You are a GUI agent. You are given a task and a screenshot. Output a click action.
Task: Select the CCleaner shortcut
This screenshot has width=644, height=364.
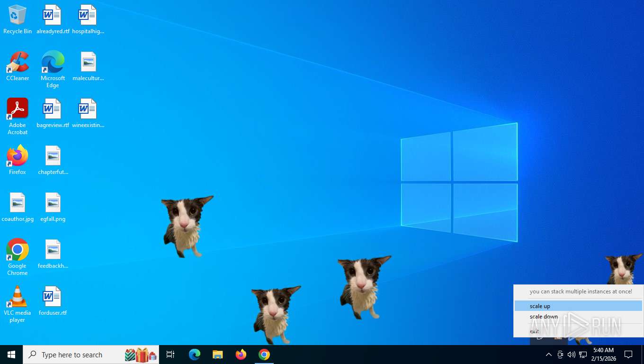click(18, 67)
